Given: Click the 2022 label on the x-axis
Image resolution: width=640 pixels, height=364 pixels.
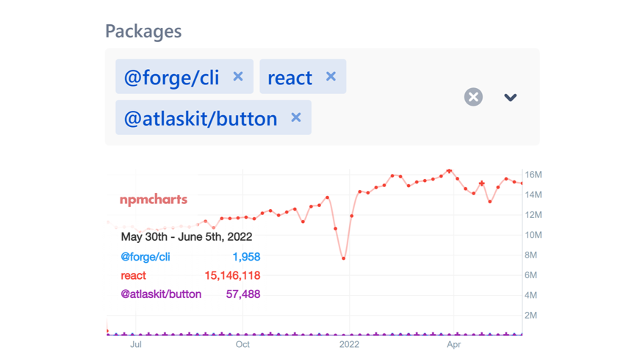Looking at the screenshot, I should [x=349, y=344].
